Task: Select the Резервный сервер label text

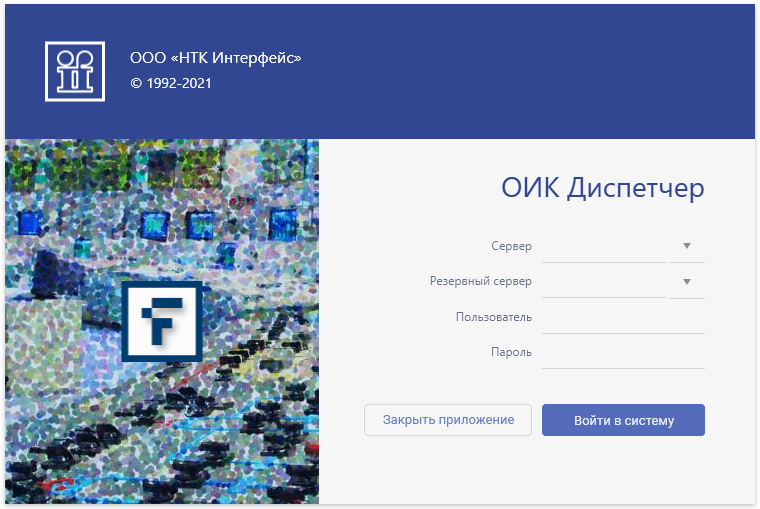Action: 480,282
